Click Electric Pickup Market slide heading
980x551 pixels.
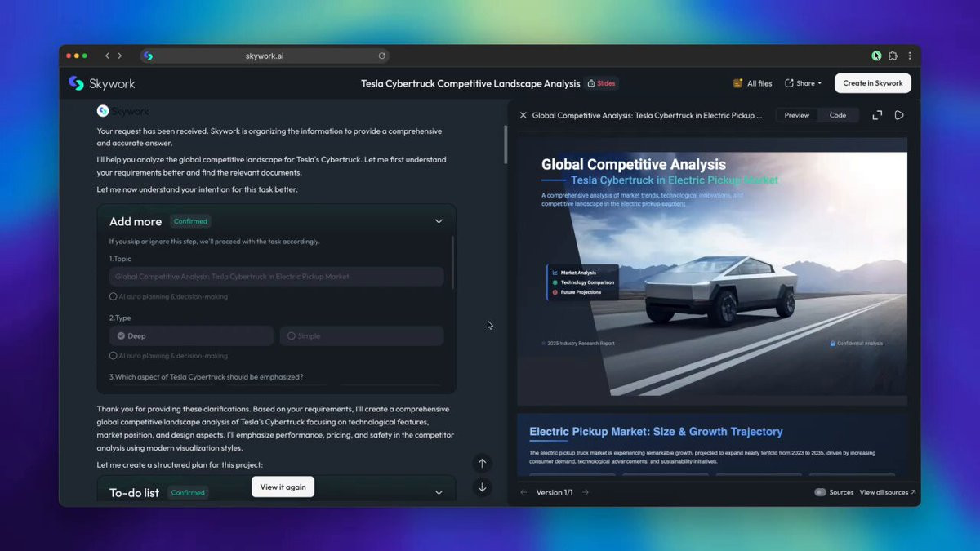[x=656, y=431]
